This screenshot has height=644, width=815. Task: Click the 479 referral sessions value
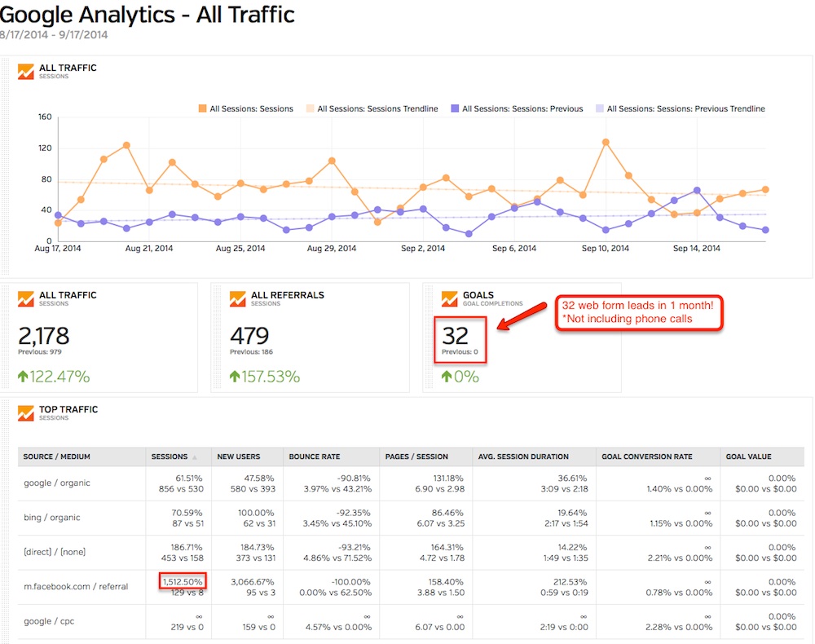(249, 336)
